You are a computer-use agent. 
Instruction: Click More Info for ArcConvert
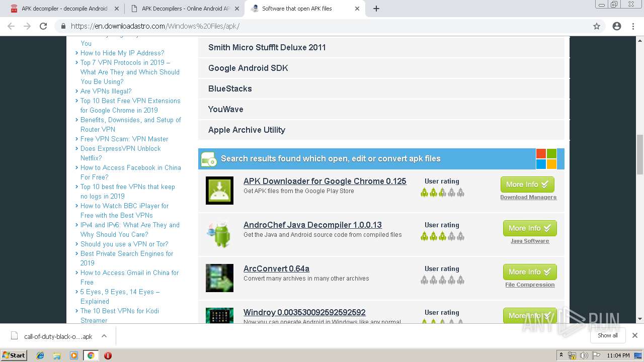[530, 272]
